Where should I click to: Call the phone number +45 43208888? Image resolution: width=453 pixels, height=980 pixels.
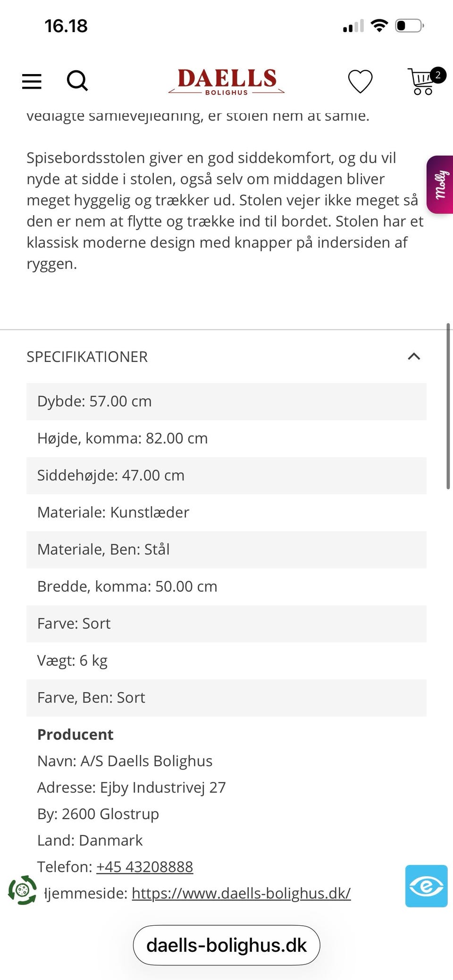click(144, 867)
